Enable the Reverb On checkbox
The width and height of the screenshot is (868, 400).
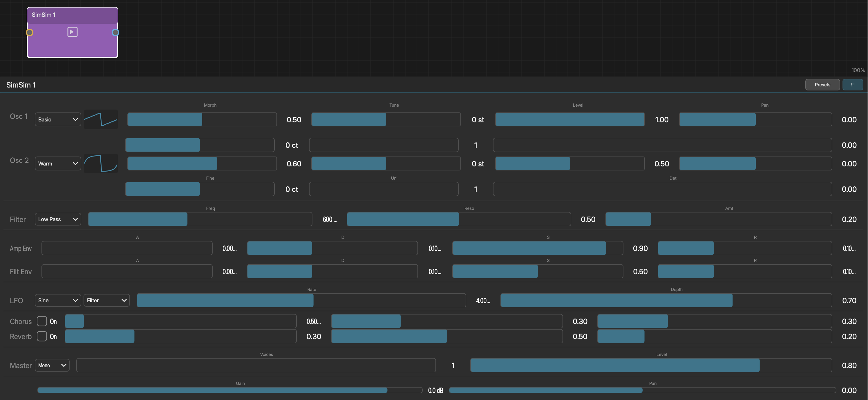[x=42, y=336]
